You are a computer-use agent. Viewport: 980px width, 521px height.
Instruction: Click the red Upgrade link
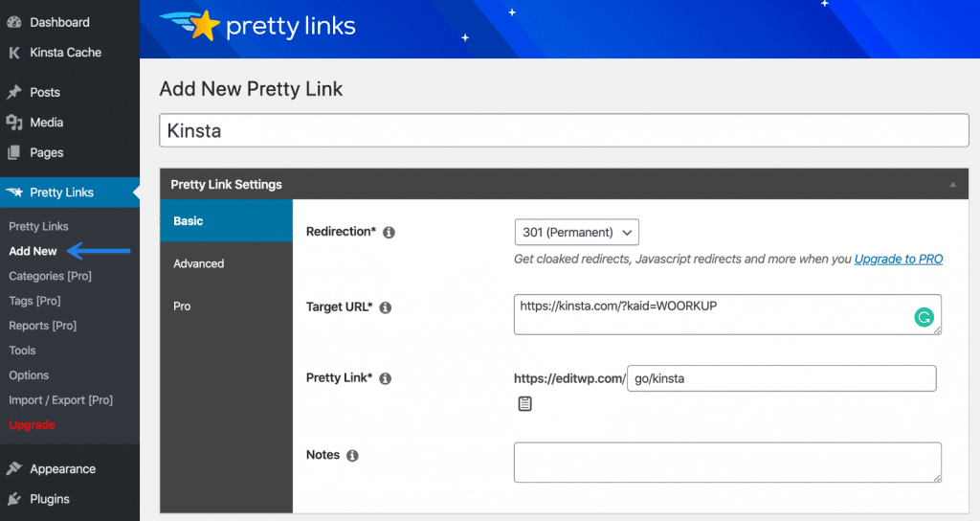pos(32,424)
